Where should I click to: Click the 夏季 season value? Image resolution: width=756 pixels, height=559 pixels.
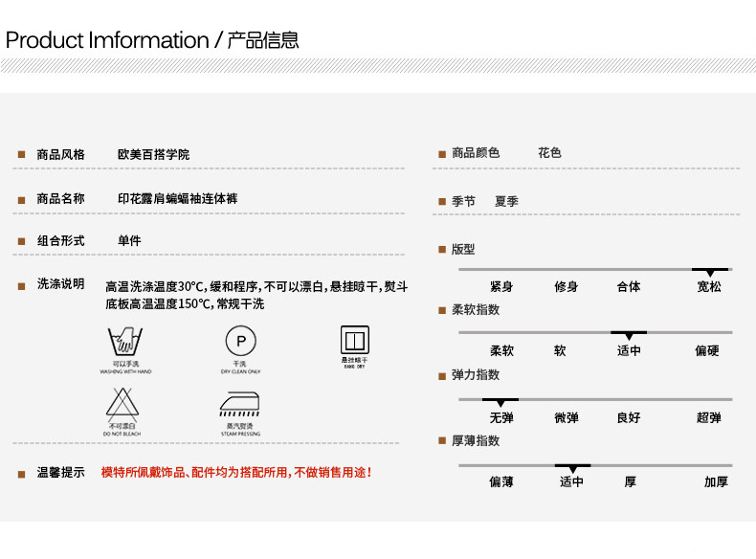(x=506, y=201)
